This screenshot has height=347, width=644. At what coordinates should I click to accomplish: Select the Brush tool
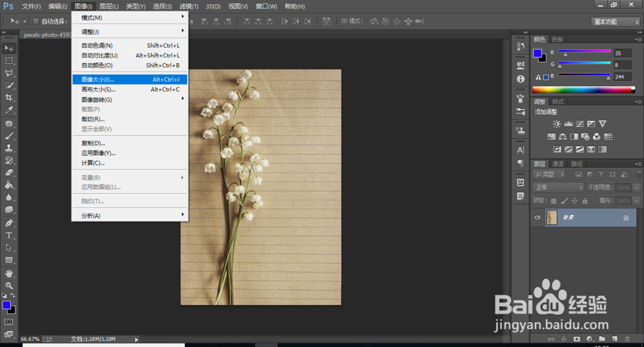(8, 136)
